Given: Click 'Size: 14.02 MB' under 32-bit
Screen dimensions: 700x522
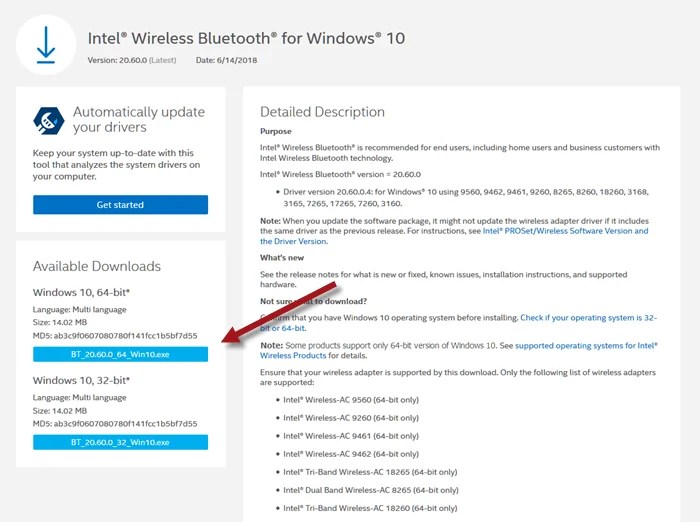Looking at the screenshot, I should click(x=60, y=411).
